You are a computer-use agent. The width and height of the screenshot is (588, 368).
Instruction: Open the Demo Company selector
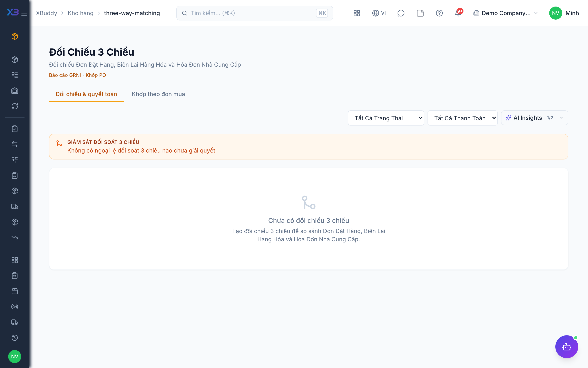point(506,13)
